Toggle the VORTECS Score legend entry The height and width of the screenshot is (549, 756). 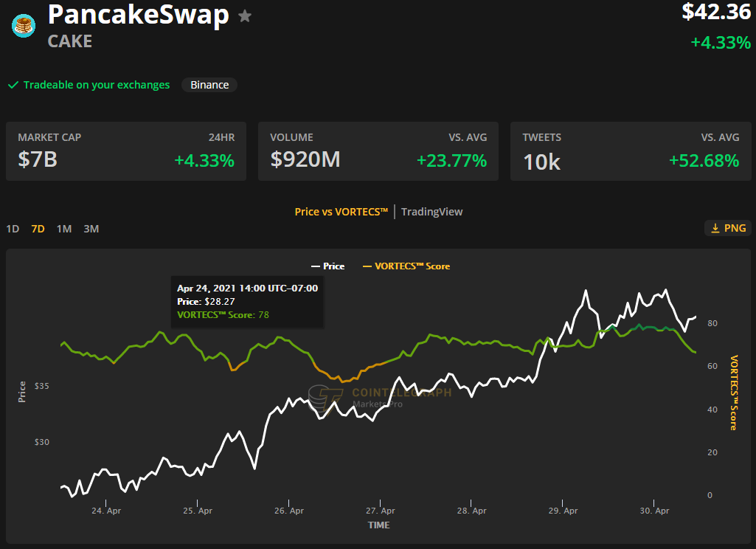point(406,266)
